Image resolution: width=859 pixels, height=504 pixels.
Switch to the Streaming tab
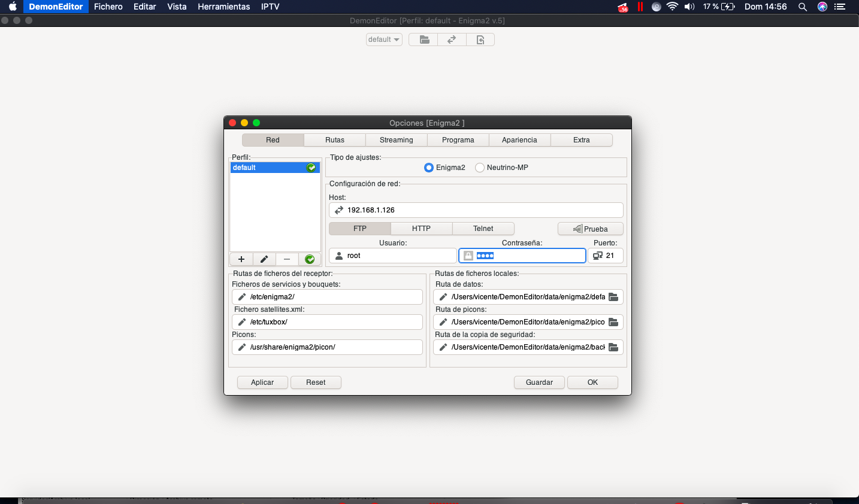point(396,140)
